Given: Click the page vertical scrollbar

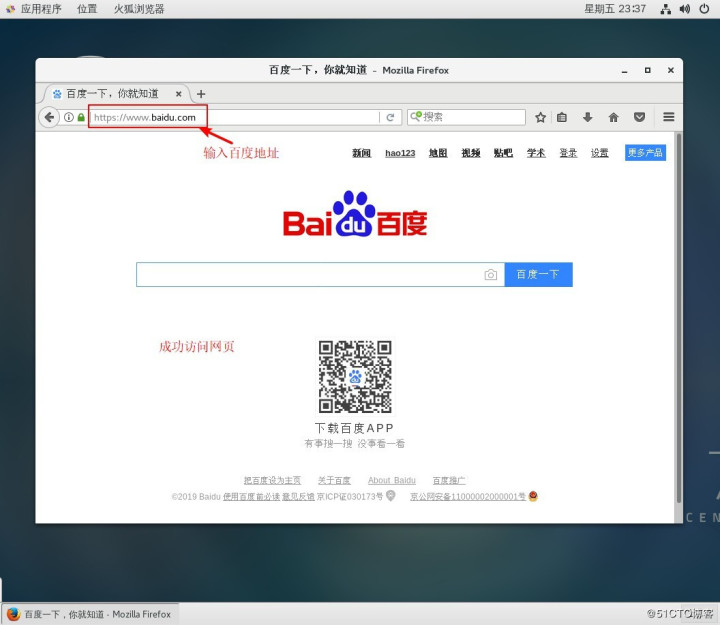Looking at the screenshot, I should 679,318.
